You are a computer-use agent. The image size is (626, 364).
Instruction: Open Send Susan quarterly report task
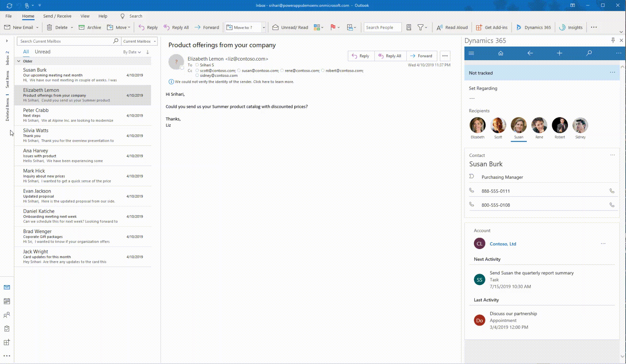(531, 273)
